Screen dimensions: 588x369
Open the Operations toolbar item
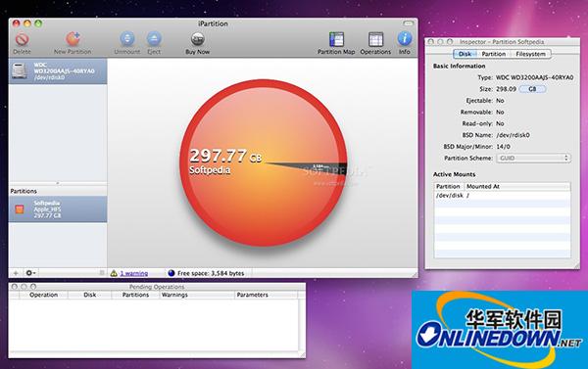click(x=375, y=39)
